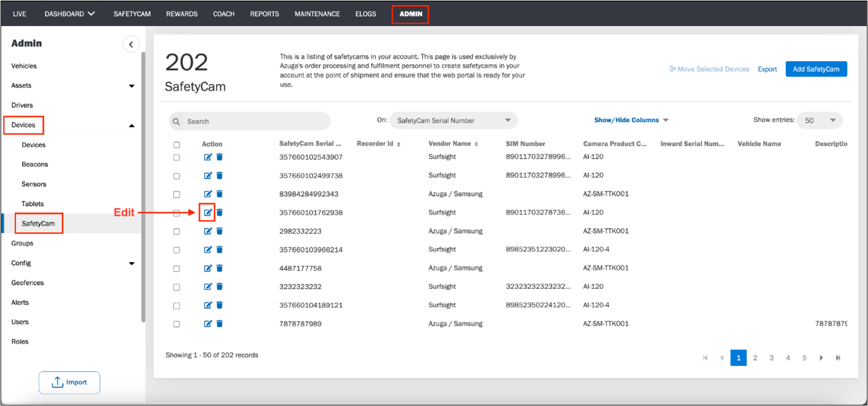
Task: Jump to last page of results
Action: (838, 358)
